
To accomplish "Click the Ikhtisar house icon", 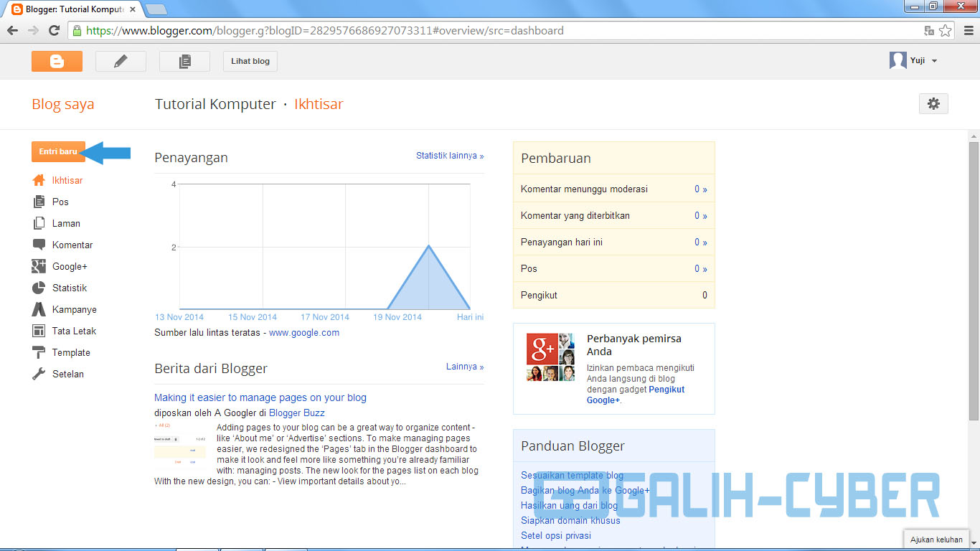I will (x=39, y=180).
